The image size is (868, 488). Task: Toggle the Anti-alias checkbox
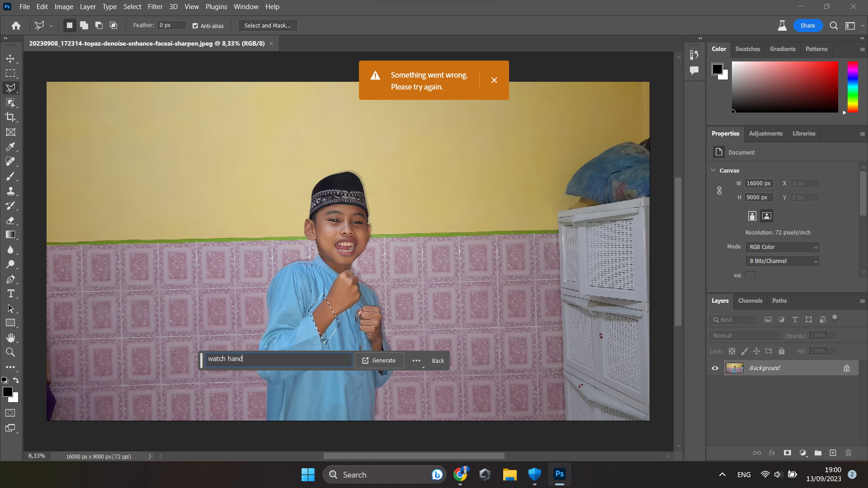click(195, 26)
